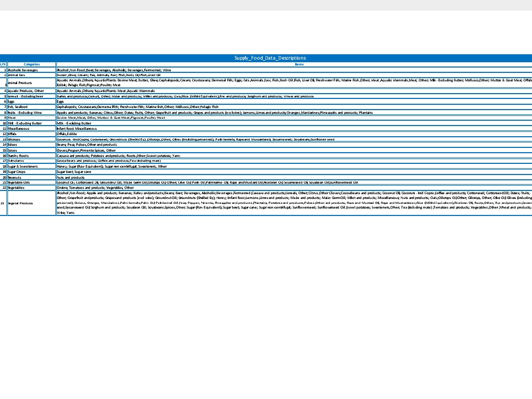Click items cell starting 'Alcohol, Non-Food; Beer; Beverages, Alcoholic'
This screenshot has width=532, height=399.
294,70
